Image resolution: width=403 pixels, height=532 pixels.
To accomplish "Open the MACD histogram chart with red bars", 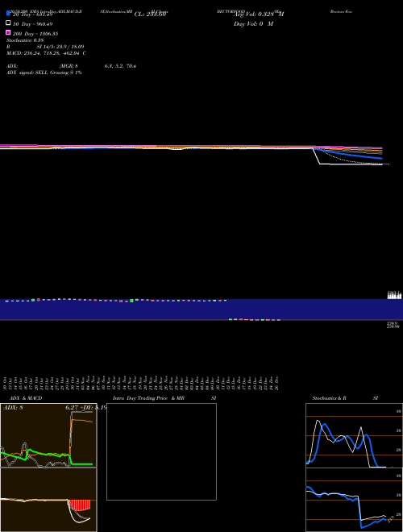I will click(48, 500).
